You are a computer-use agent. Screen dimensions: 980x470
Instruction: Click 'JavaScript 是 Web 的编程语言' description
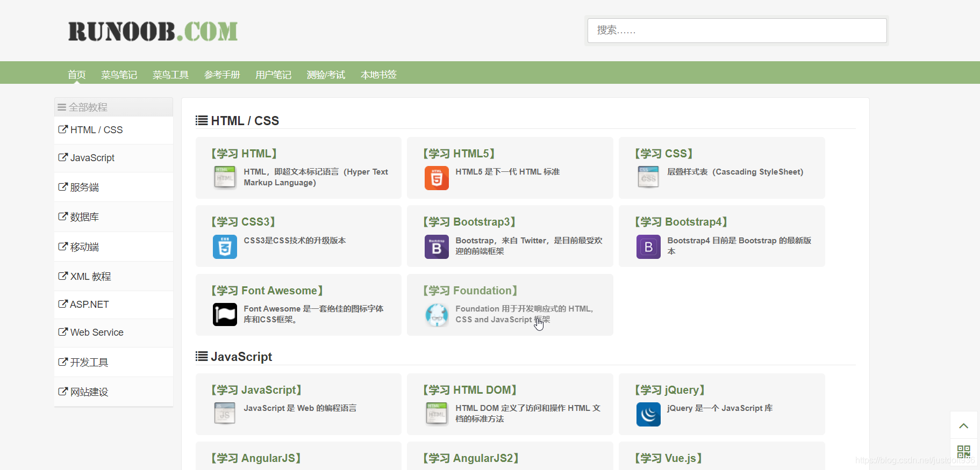click(300, 408)
